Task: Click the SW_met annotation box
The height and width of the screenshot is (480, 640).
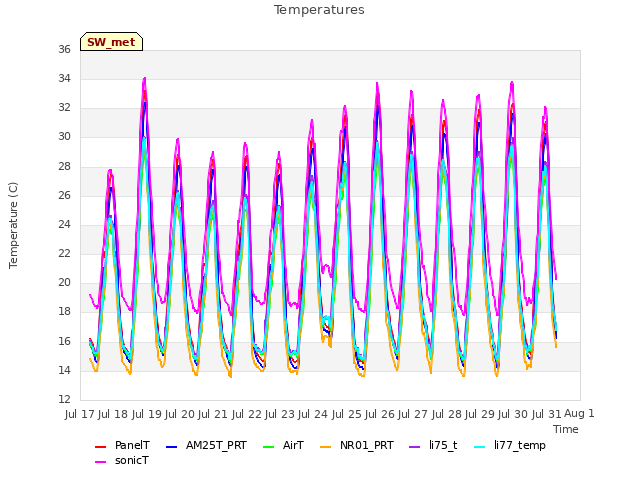Action: pos(111,42)
